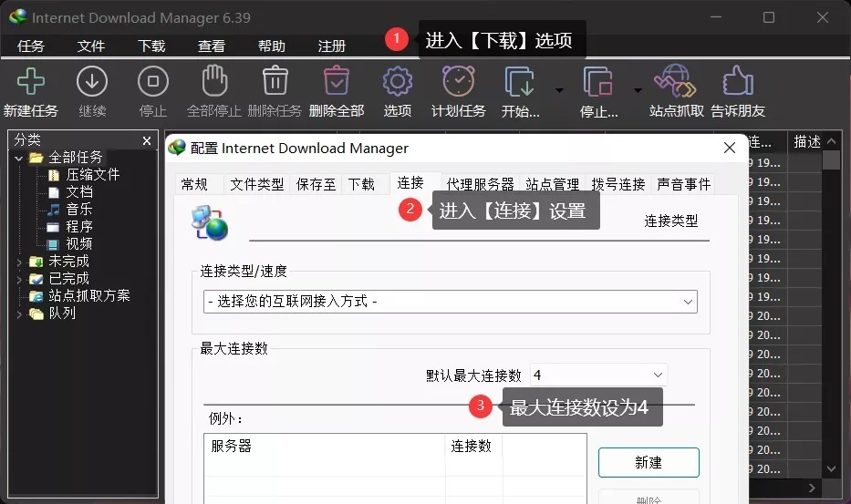Open the 选择您的互联网接入方式 combo box
The width and height of the screenshot is (851, 504).
coord(450,302)
